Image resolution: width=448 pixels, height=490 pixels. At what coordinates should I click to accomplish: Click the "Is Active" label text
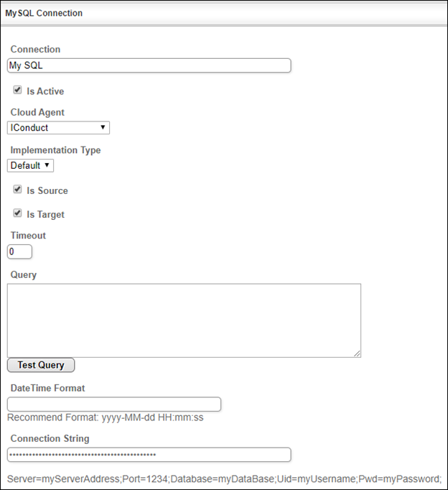tap(45, 91)
